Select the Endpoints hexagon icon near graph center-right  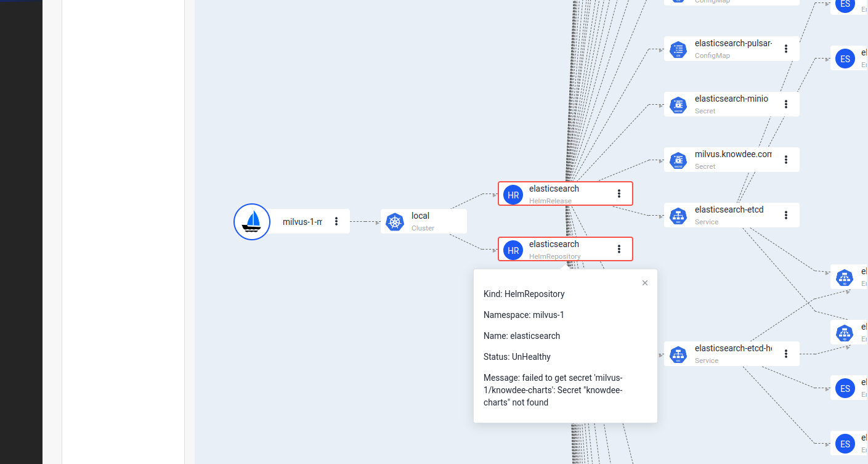pos(844,277)
